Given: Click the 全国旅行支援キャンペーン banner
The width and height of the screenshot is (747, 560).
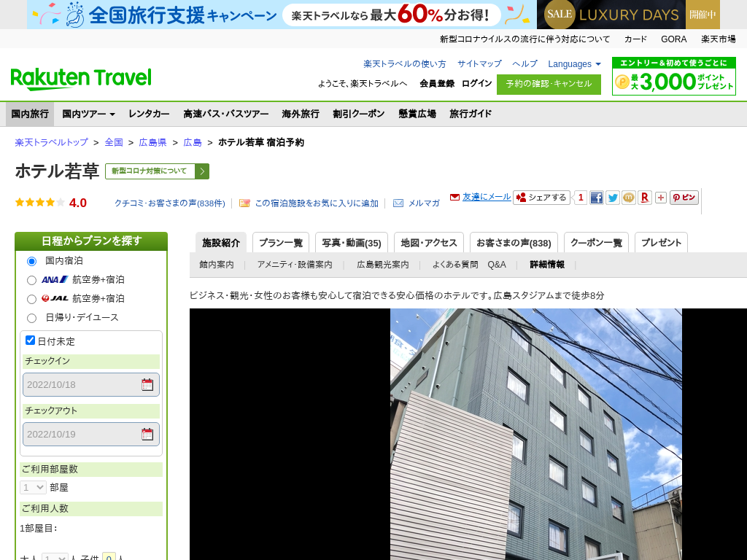Looking at the screenshot, I should click(281, 15).
